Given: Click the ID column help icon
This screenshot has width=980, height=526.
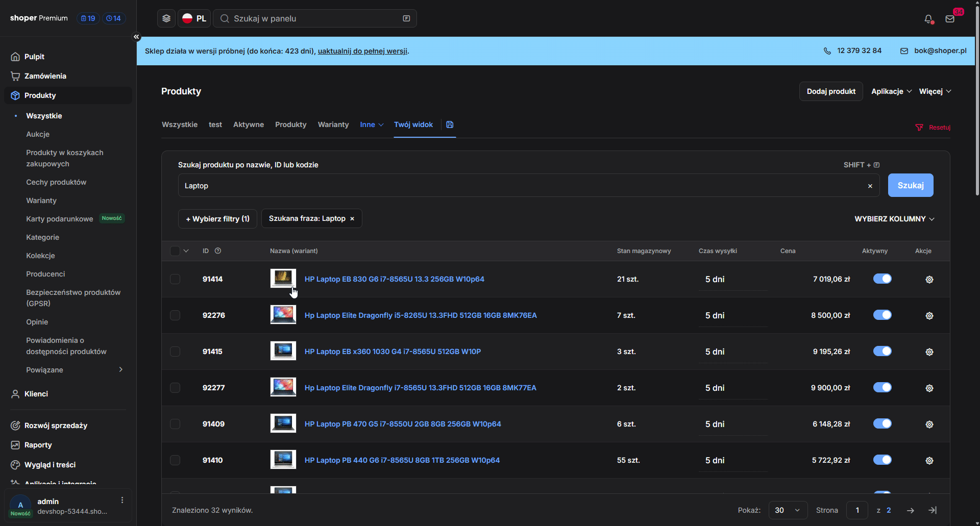Looking at the screenshot, I should tap(218, 251).
